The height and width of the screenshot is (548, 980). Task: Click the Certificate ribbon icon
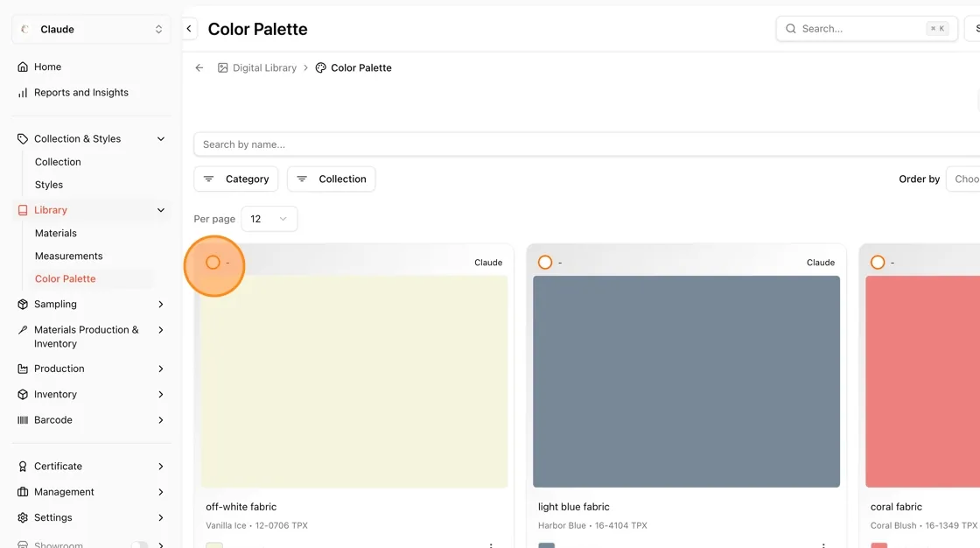(23, 467)
